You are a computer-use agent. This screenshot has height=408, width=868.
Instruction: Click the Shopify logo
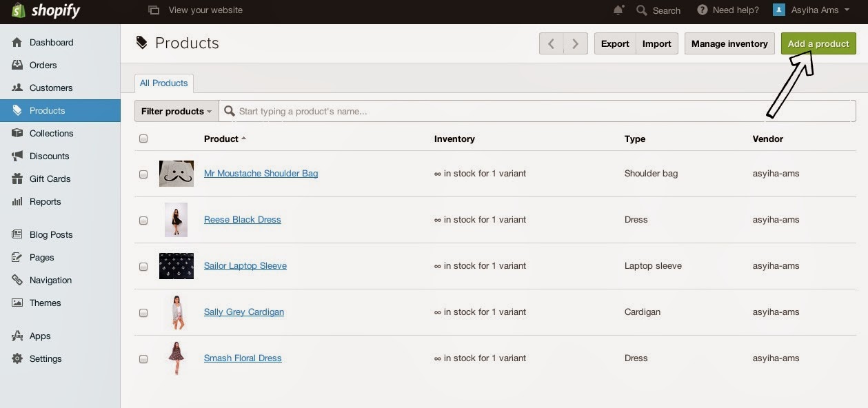pyautogui.click(x=46, y=11)
